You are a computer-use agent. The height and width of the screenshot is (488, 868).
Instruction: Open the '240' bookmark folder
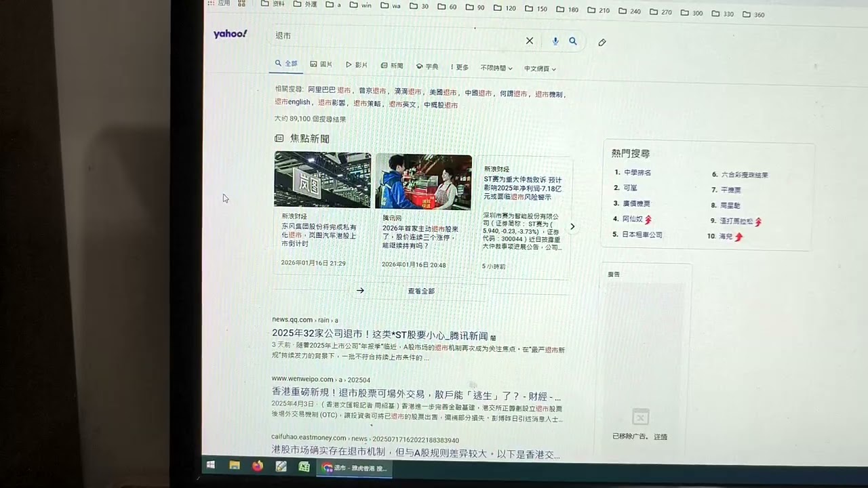tap(629, 11)
